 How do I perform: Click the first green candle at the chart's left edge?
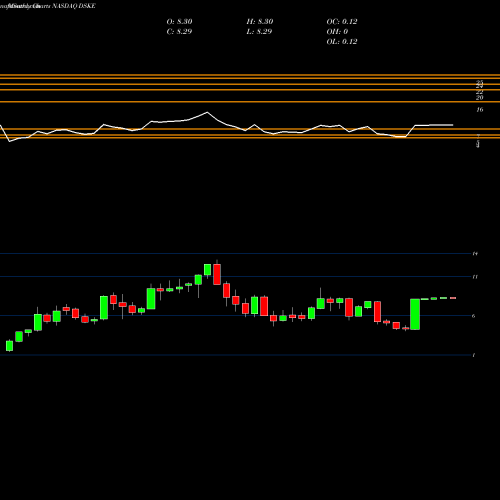pyautogui.click(x=9, y=346)
